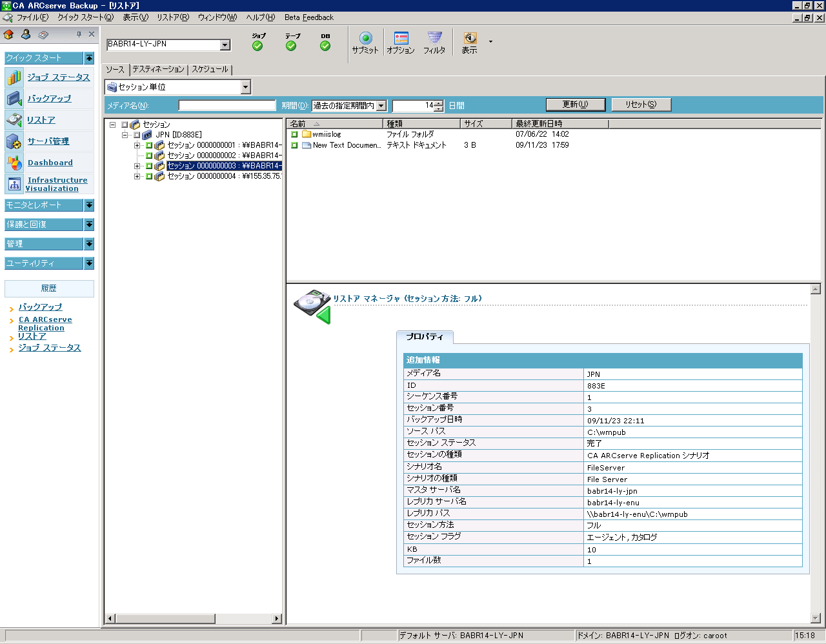Expand the モニタとレポート sidebar section

click(89, 205)
